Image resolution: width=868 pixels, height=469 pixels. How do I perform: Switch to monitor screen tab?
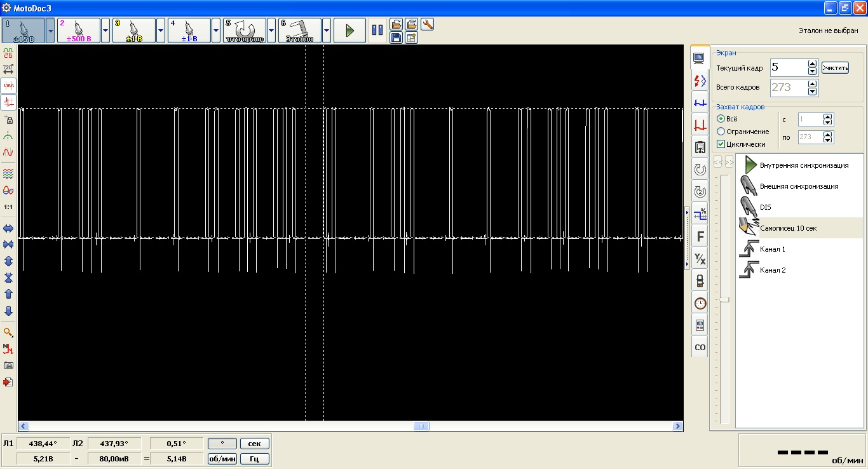(700, 58)
